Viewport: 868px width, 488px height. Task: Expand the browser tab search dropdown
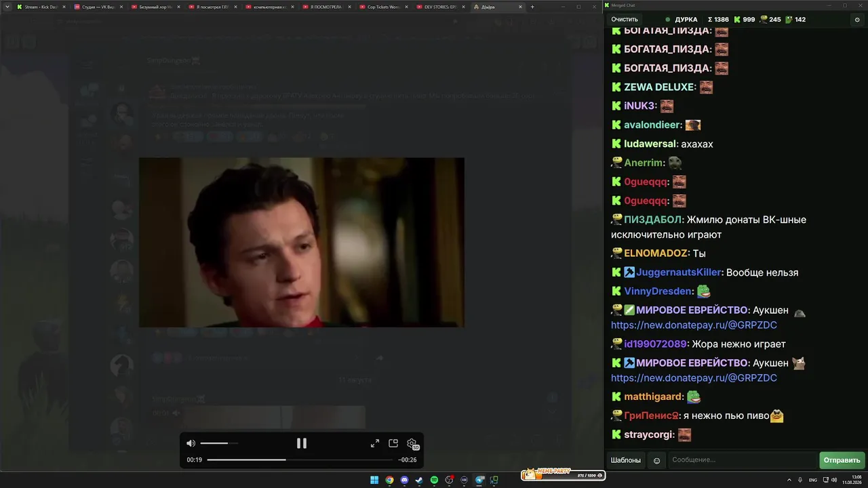point(7,7)
